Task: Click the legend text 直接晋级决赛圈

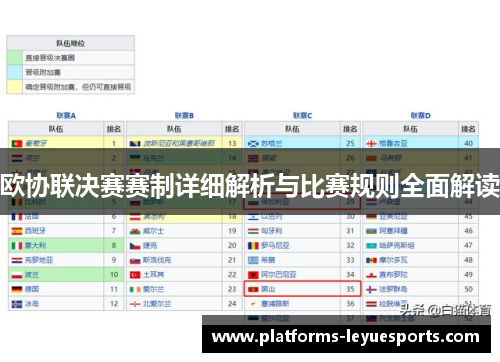Action: point(50,58)
